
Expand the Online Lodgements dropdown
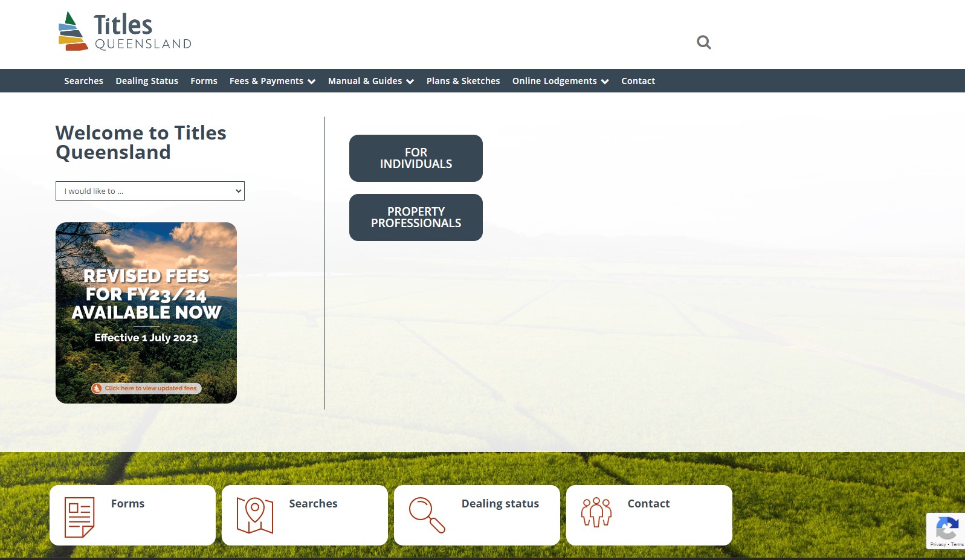[561, 81]
